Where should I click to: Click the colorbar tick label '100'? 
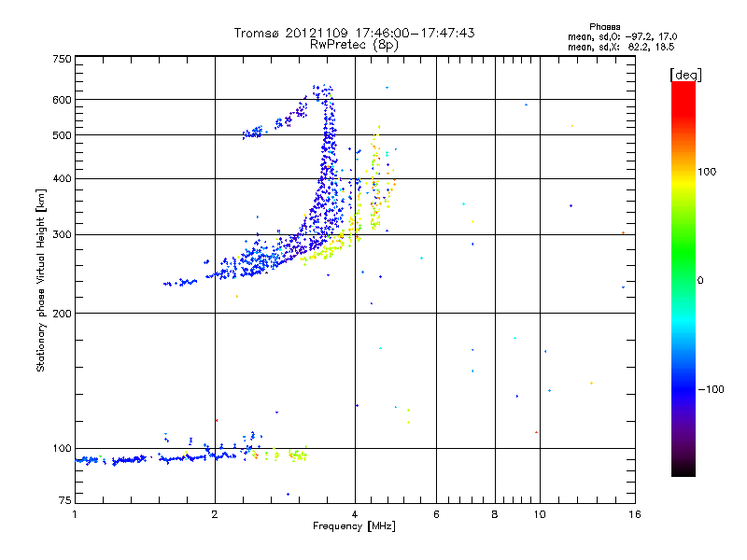707,172
